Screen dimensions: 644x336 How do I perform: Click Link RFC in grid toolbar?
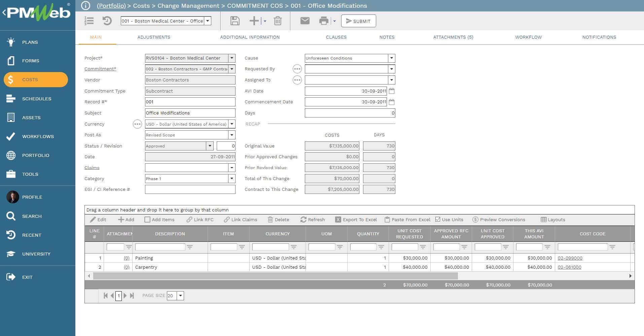(200, 220)
